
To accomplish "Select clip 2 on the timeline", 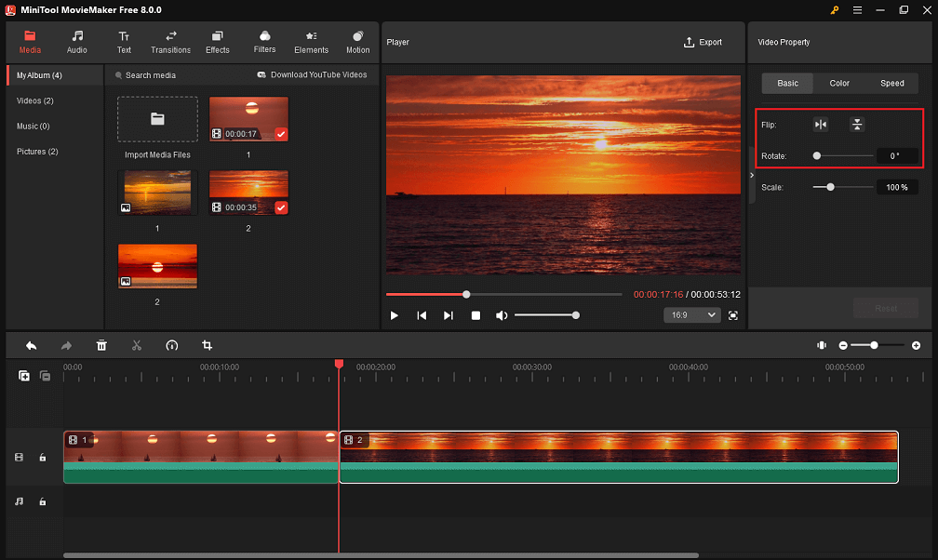I will pyautogui.click(x=619, y=457).
